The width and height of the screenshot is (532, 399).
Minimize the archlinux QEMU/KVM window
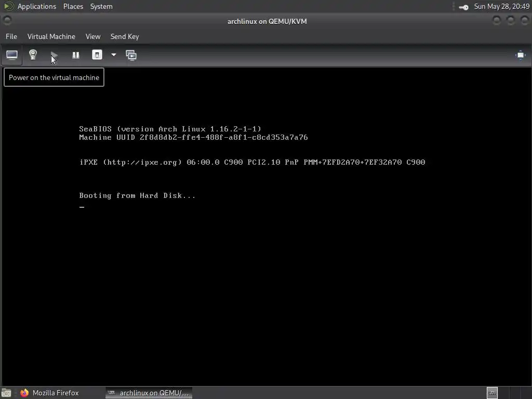(497, 21)
